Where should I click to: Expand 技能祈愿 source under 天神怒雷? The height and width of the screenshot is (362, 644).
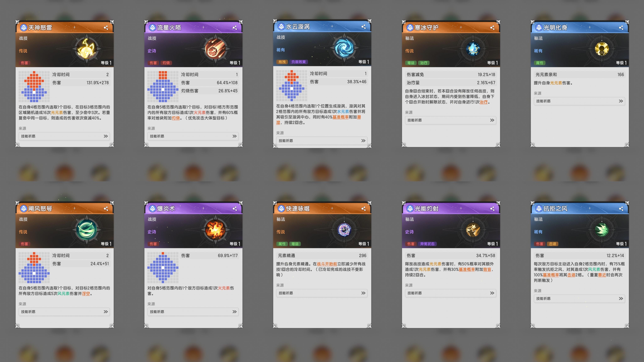(64, 136)
